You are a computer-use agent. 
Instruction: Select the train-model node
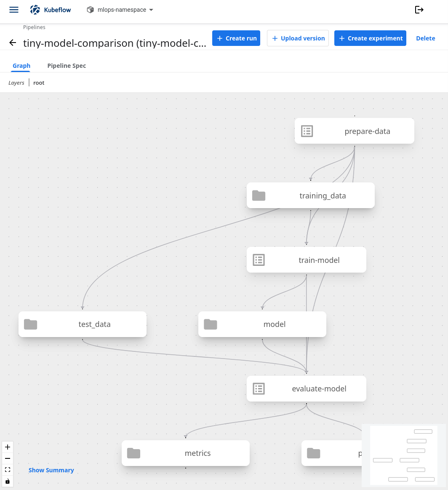tap(306, 260)
